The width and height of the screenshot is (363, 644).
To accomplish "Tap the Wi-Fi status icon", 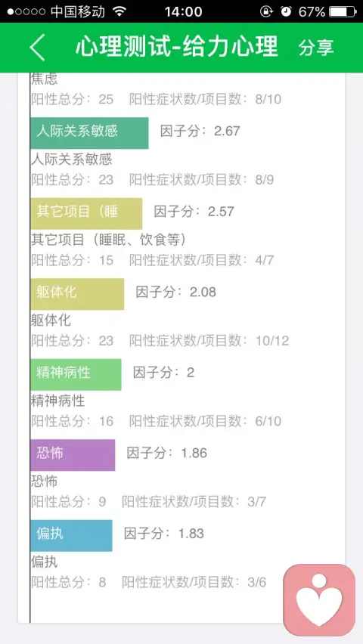I will pos(119,11).
